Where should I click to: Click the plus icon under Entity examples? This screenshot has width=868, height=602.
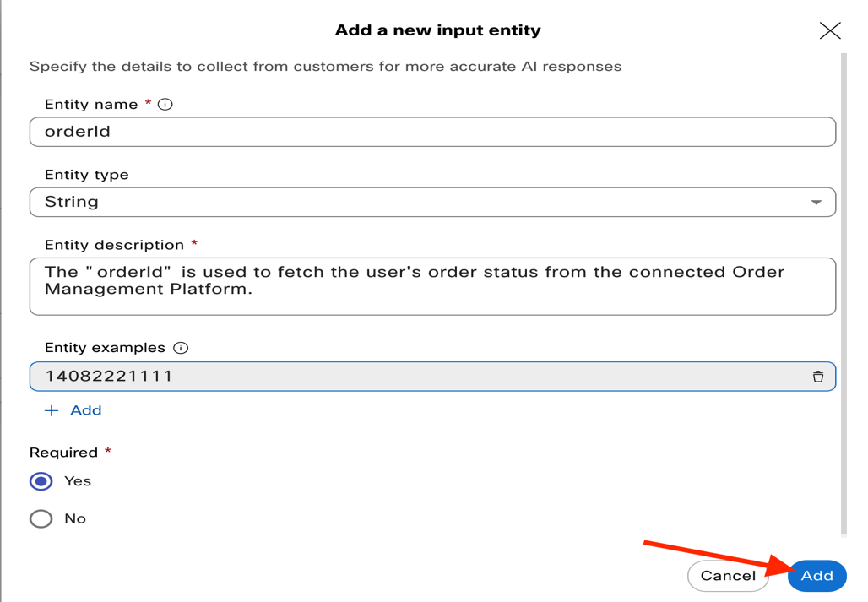tap(52, 410)
